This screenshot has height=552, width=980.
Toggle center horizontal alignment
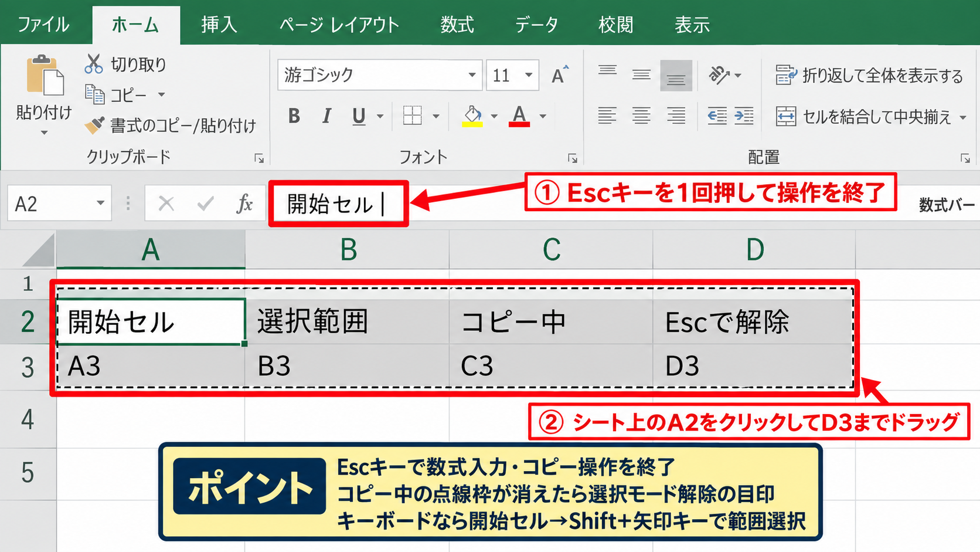pos(641,116)
